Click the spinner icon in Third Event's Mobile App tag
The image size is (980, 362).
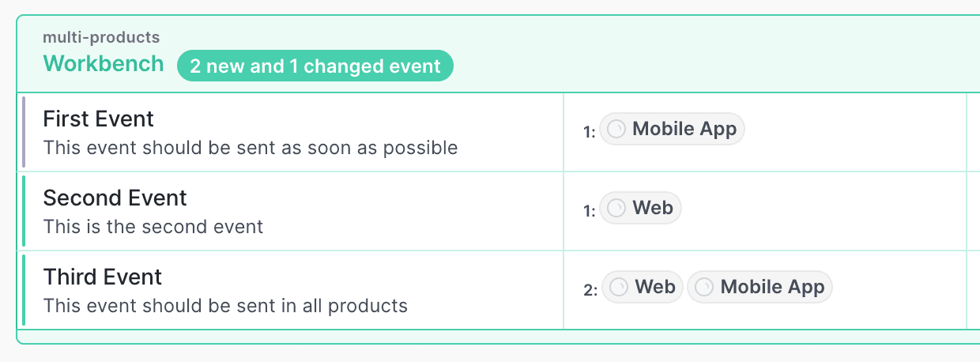coord(704,288)
